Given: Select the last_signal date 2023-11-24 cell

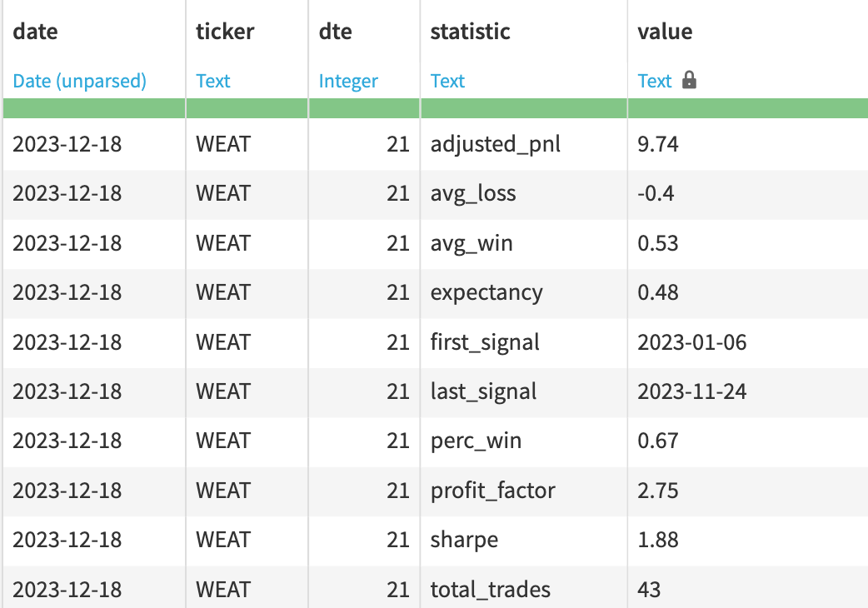Looking at the screenshot, I should click(692, 391).
